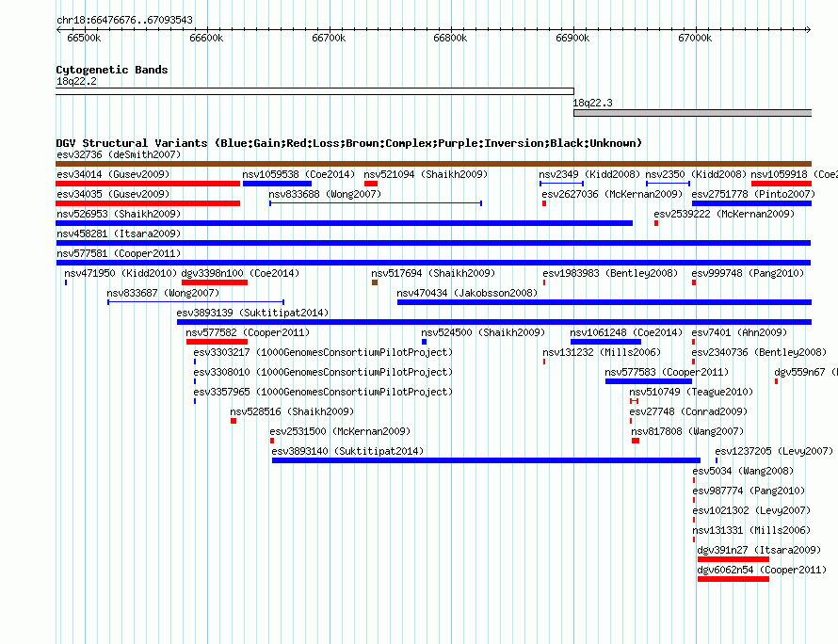
Task: Click nsv577581 (Cooper2011) label
Action: [x=119, y=253]
